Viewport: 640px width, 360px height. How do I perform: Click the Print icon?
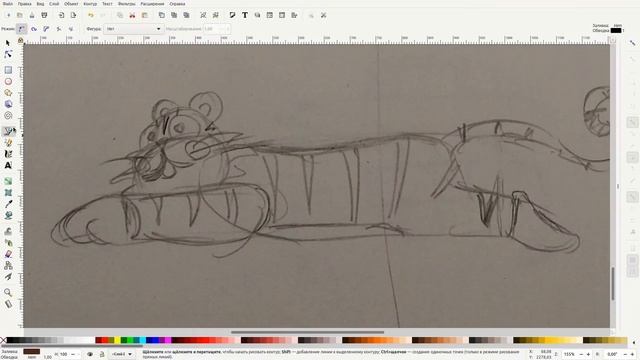coord(44,15)
